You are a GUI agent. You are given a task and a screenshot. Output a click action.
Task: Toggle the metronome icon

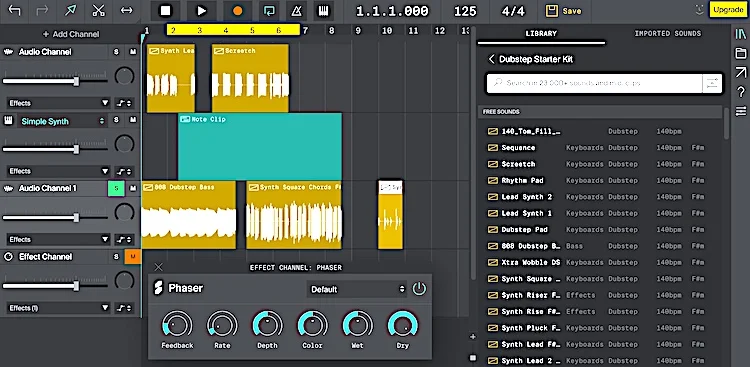[x=297, y=11]
